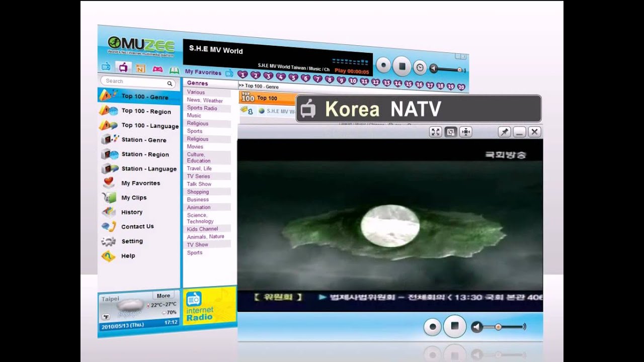Viewport: 644px width, 362px height.
Task: Click record button in video window
Action: pos(432,327)
